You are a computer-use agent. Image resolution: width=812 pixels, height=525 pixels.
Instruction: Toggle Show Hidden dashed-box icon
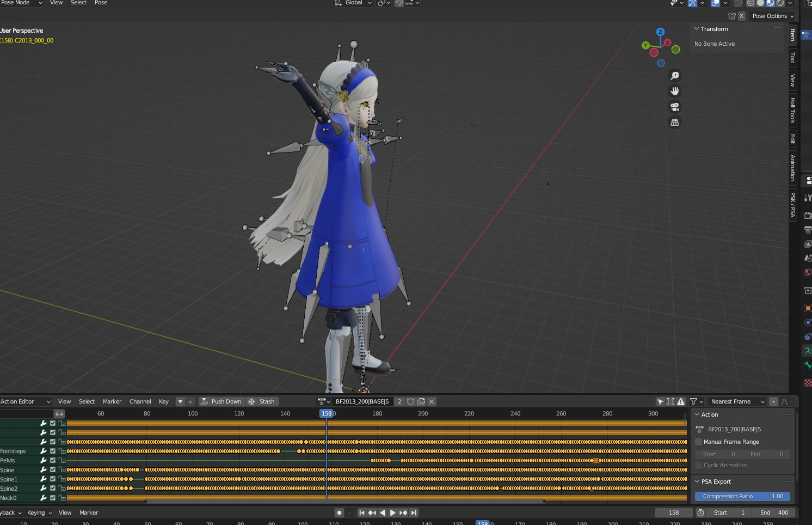(670, 401)
